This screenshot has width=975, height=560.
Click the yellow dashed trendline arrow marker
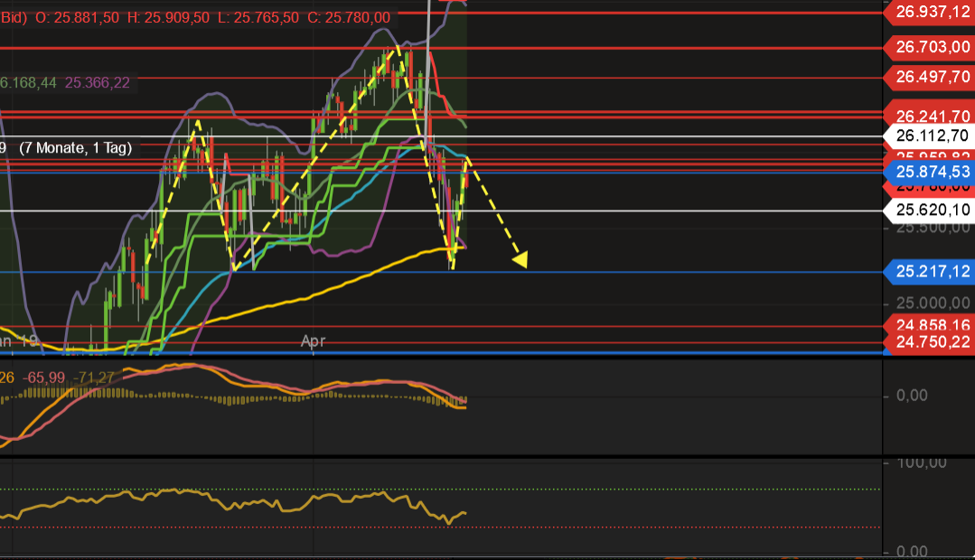click(520, 260)
